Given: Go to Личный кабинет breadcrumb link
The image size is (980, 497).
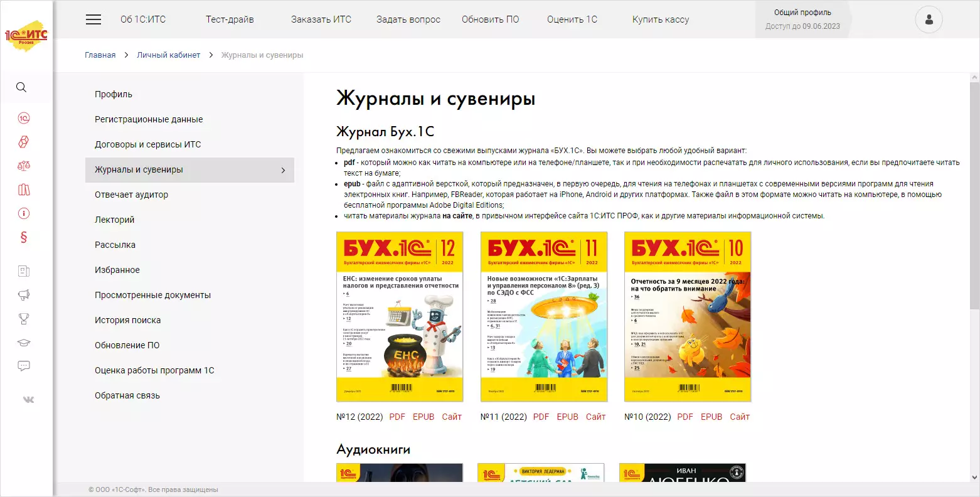Looking at the screenshot, I should click(169, 55).
